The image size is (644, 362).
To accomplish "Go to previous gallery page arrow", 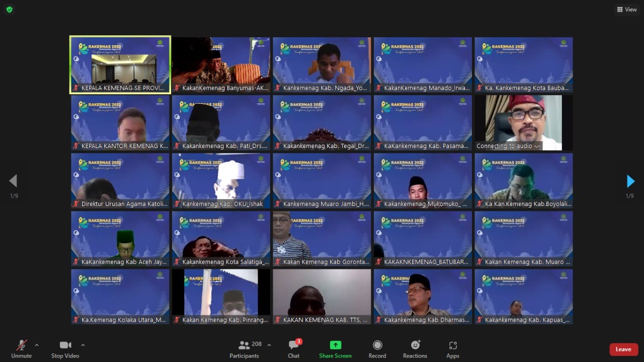I will click(13, 181).
